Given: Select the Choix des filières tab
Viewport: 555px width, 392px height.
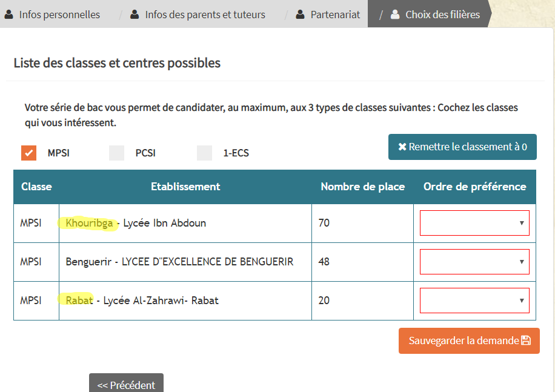Looking at the screenshot, I should pos(442,15).
